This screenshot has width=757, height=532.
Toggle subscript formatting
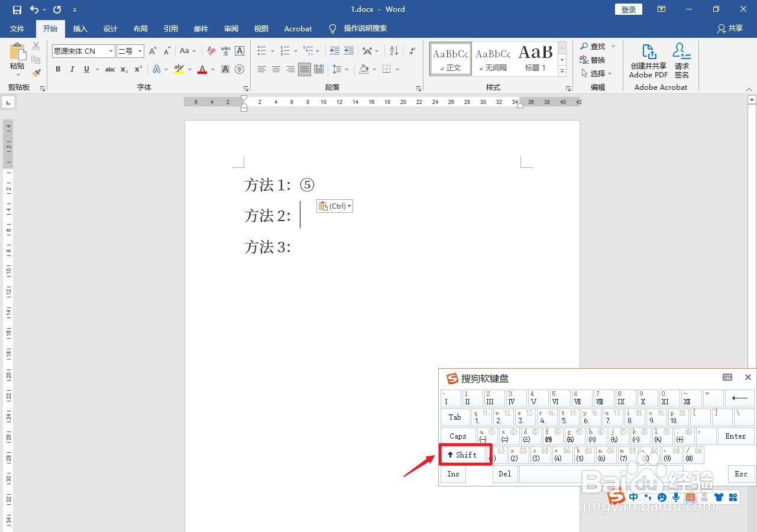(124, 69)
